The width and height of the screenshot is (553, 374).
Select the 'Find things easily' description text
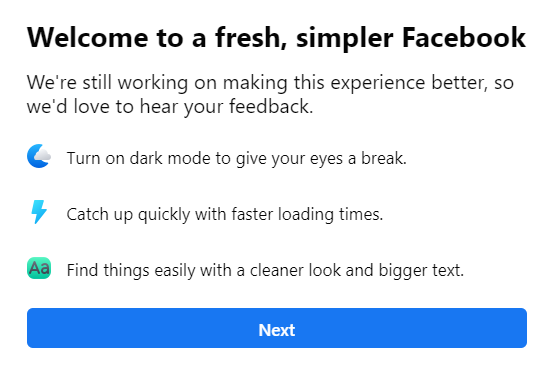pyautogui.click(x=265, y=270)
